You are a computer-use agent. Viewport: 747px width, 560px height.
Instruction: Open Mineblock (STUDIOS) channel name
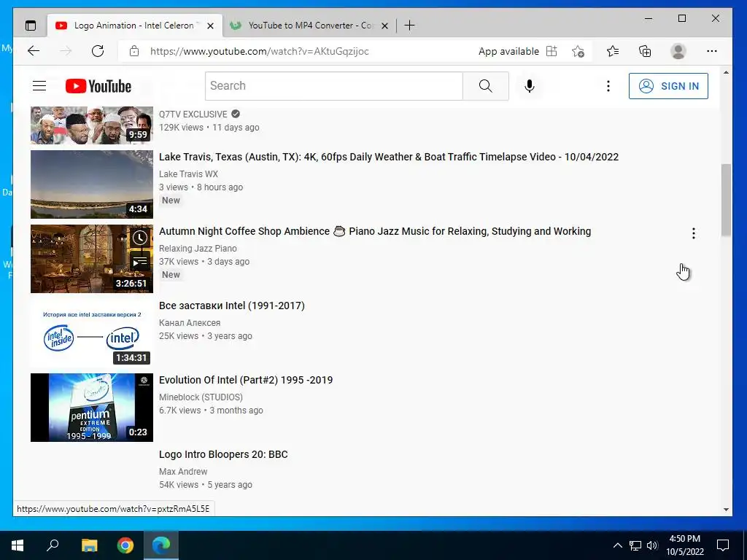pyautogui.click(x=201, y=397)
